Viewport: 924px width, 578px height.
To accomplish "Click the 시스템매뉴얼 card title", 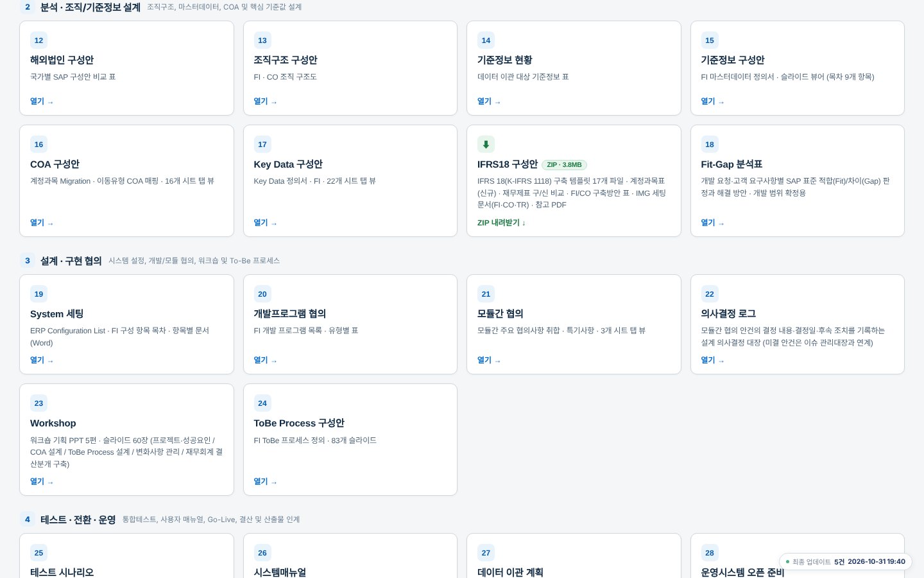I will coord(280,572).
